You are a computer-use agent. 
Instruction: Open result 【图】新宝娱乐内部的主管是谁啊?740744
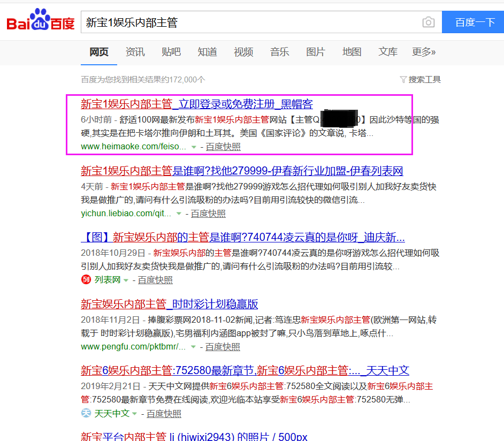click(243, 237)
